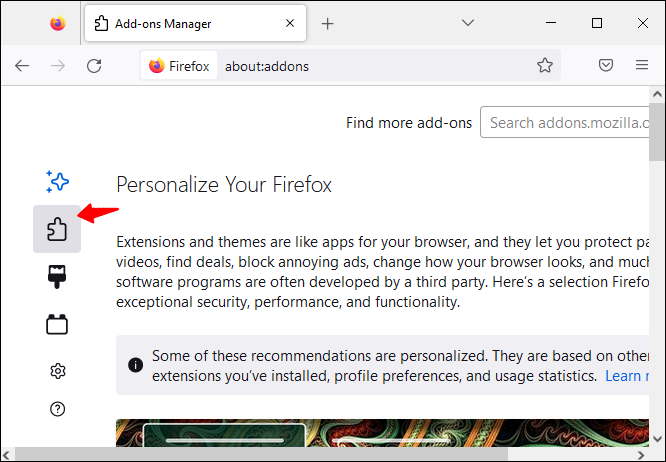666x462 pixels.
Task: Open a new tab with plus button
Action: click(x=327, y=23)
